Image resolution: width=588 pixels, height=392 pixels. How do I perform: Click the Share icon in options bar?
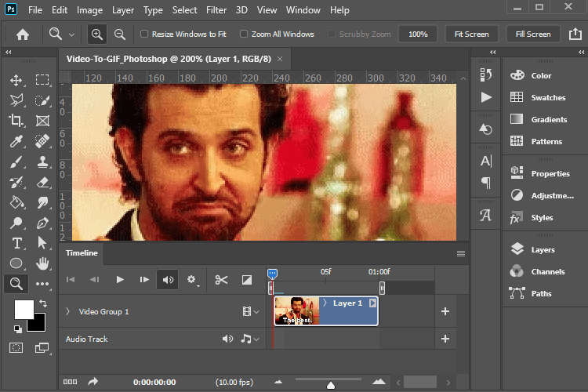pyautogui.click(x=575, y=34)
